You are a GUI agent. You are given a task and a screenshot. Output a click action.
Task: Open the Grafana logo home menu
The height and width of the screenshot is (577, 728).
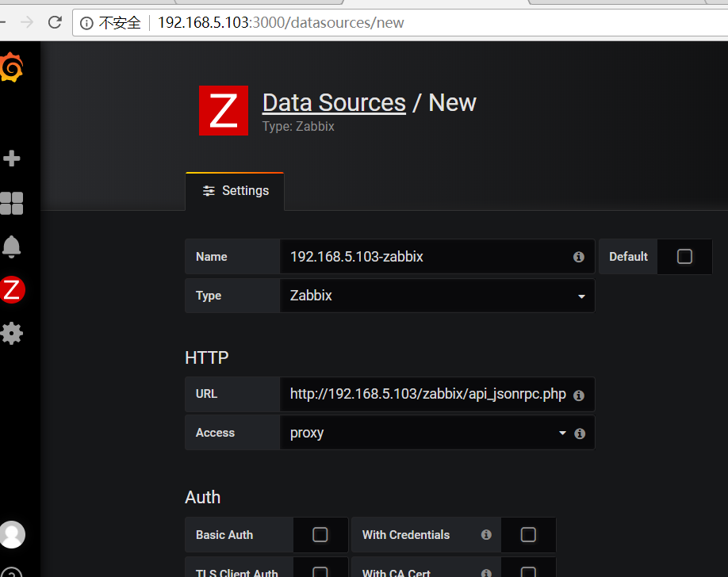11,67
